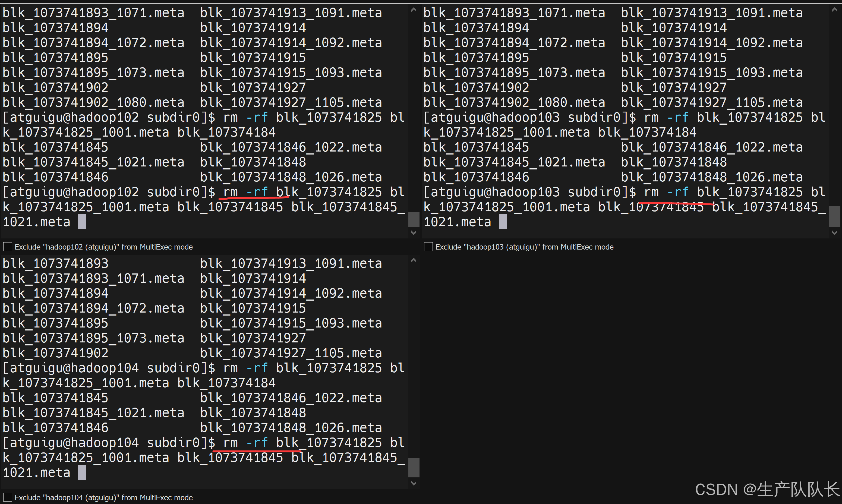The height and width of the screenshot is (504, 842).
Task: Select blk_1073741914_1092.meta in the hadoop102 pane
Action: [x=291, y=43]
